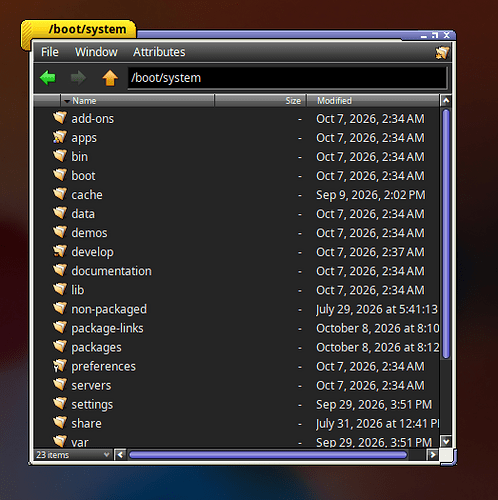Click the vertical scrollbar down arrow
Image resolution: width=498 pixels, height=500 pixels.
click(x=446, y=442)
